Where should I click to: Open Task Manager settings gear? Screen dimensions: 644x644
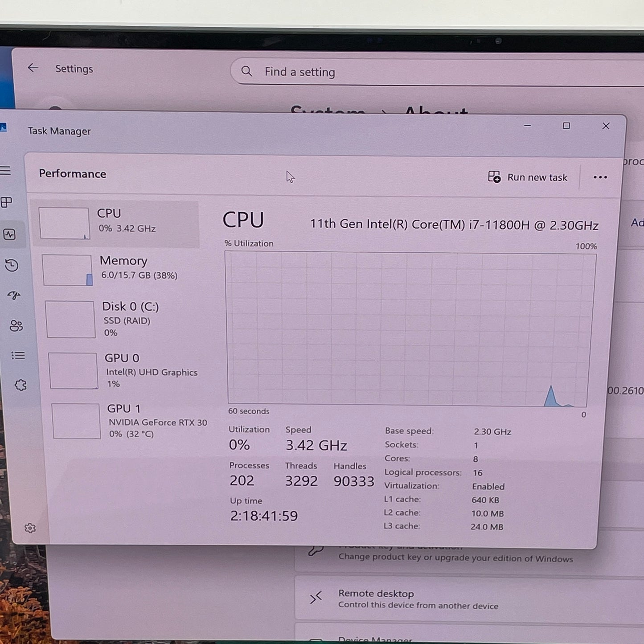(29, 527)
